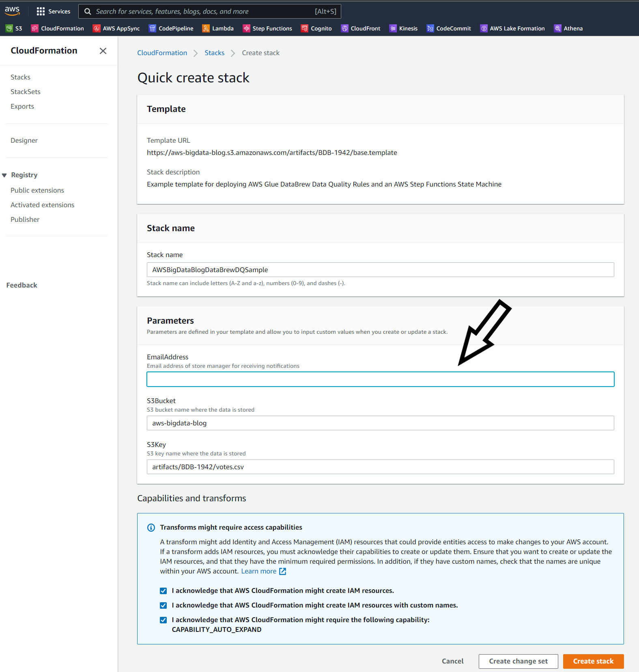
Task: Click the S3Bucket input field
Action: click(381, 423)
